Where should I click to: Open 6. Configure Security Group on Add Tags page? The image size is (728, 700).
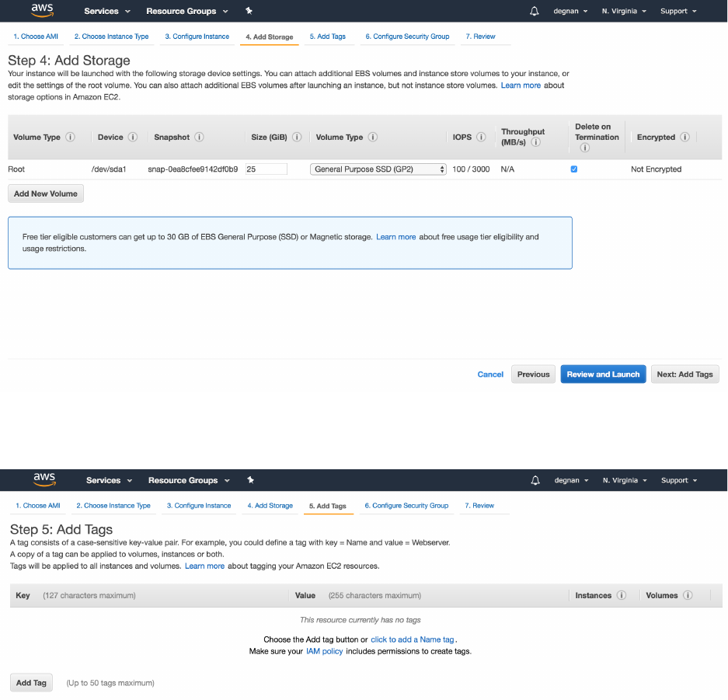[406, 506]
